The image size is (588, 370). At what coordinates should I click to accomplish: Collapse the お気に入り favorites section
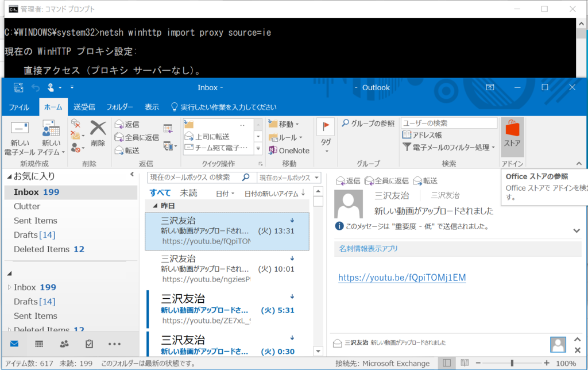click(9, 176)
